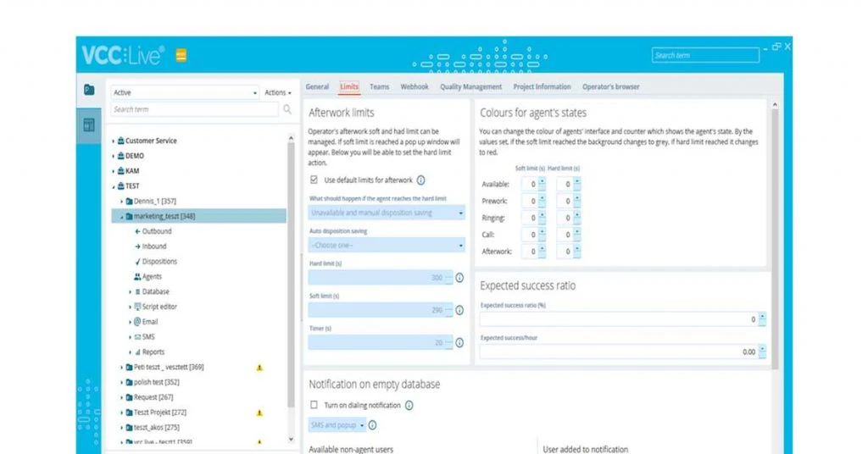
Task: Click the Agents people icon
Action: [137, 276]
